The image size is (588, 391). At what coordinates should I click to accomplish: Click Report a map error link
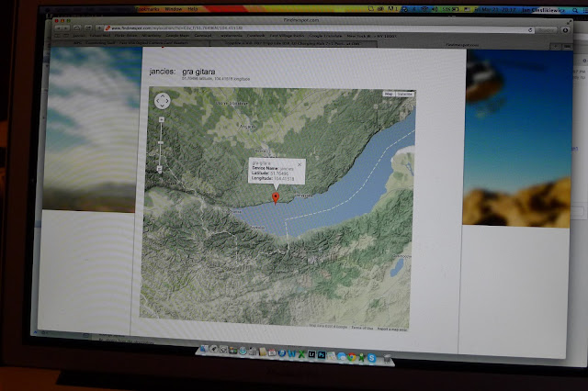(392, 329)
